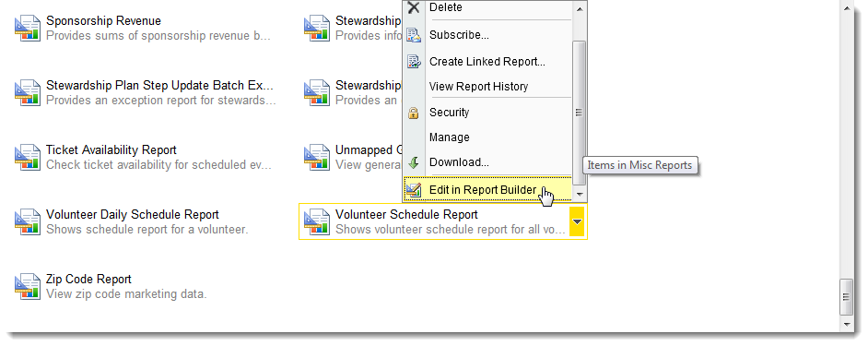Open the Volunteer Schedule Report dropdown arrow
The width and height of the screenshot is (868, 346).
578,221
